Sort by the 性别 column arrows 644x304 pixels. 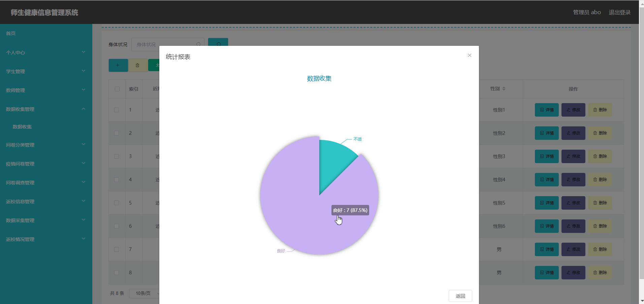click(x=504, y=89)
